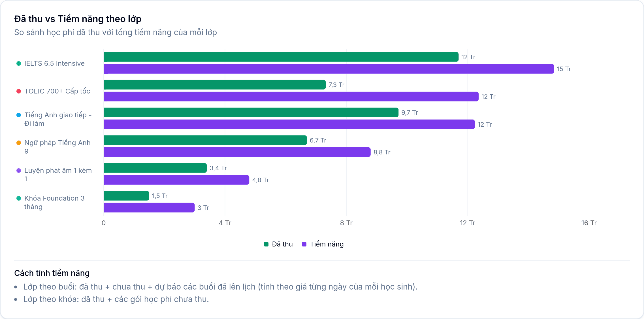
Task: Click the orange dot beside Ngữ pháp Tiếng Anh 9
Action: point(19,143)
